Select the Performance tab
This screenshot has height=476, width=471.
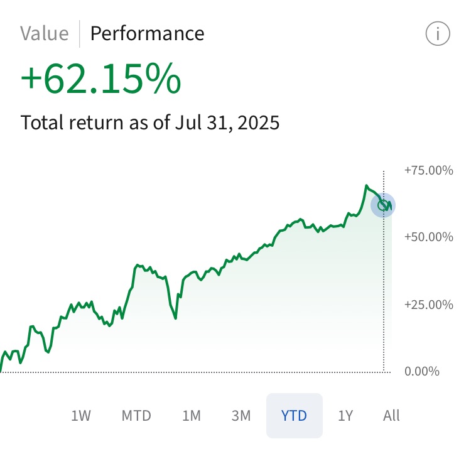click(x=148, y=33)
